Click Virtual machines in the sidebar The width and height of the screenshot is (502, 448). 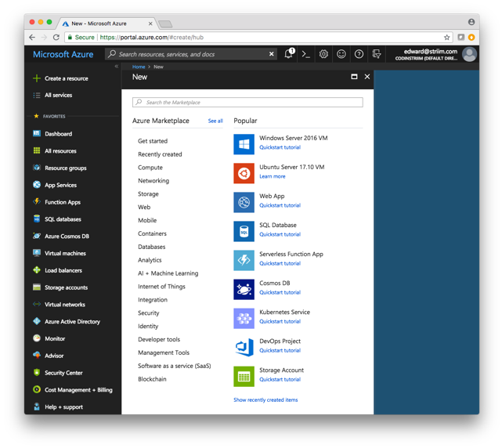[65, 254]
